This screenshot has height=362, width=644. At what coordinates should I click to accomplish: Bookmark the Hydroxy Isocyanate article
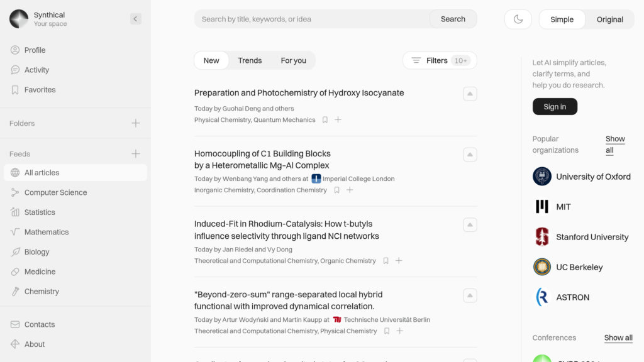point(325,120)
